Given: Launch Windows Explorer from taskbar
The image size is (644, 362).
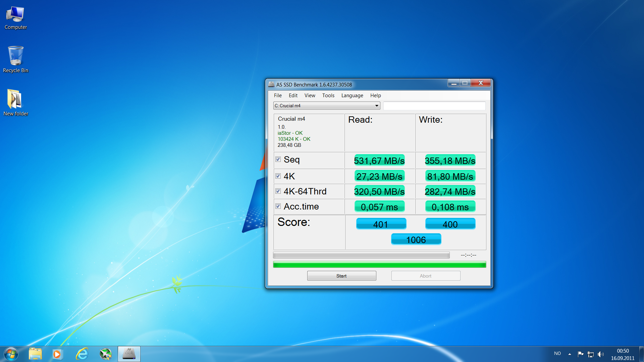Looking at the screenshot, I should (35, 354).
